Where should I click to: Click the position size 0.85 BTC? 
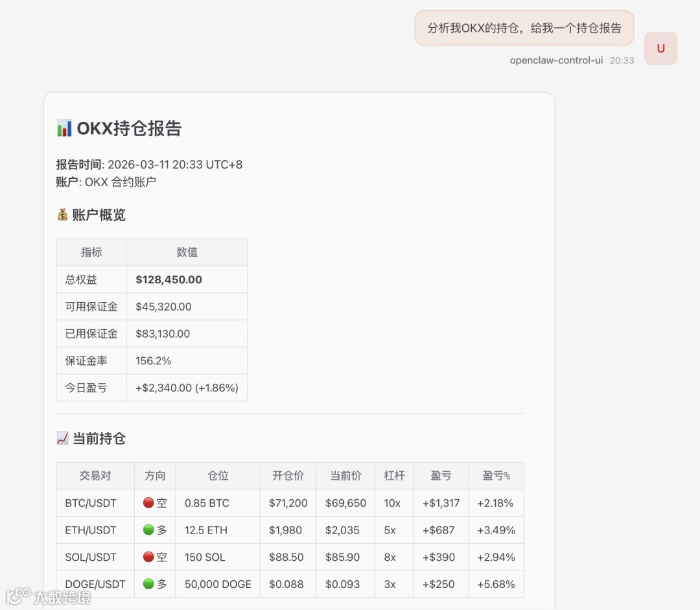207,503
